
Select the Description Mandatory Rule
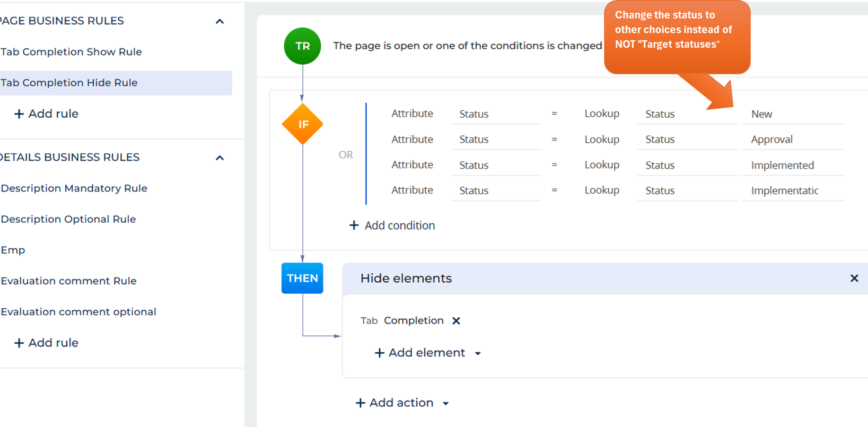[x=74, y=188]
